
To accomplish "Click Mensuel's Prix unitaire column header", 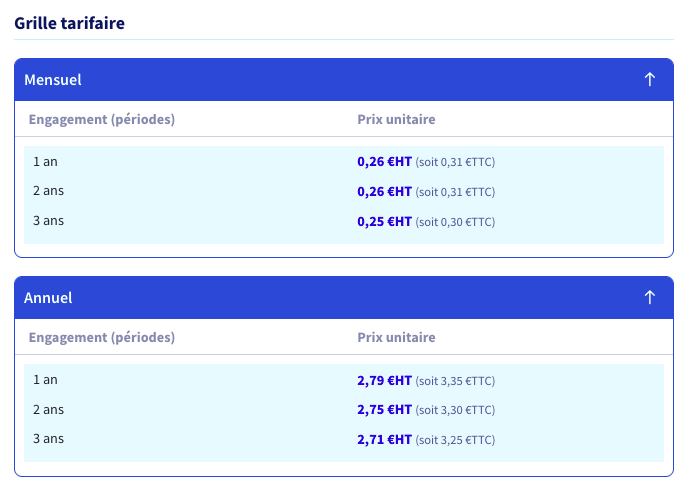I will click(x=396, y=119).
